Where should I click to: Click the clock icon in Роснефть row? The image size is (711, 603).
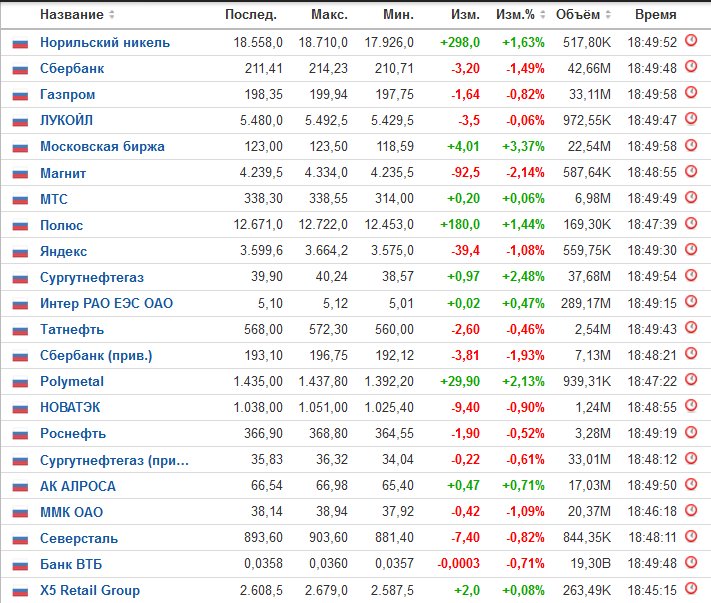691,432
